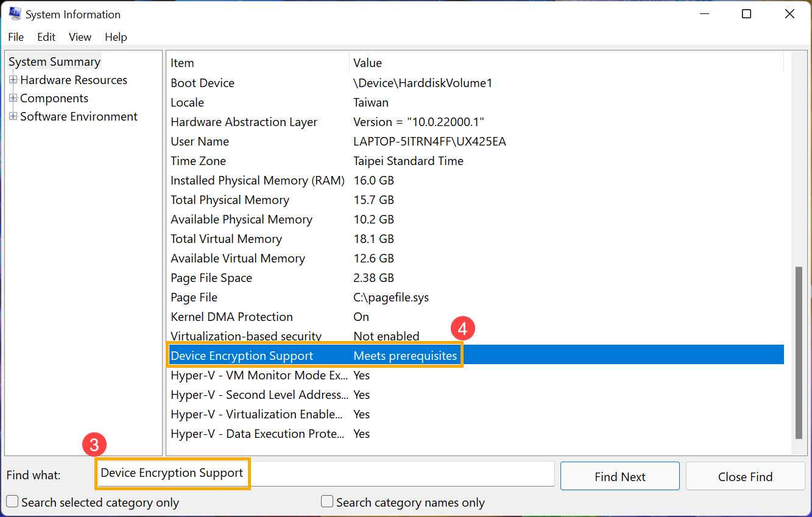Viewport: 812px width, 517px height.
Task: Select the Kernel DMA Protection row
Action: tap(231, 317)
